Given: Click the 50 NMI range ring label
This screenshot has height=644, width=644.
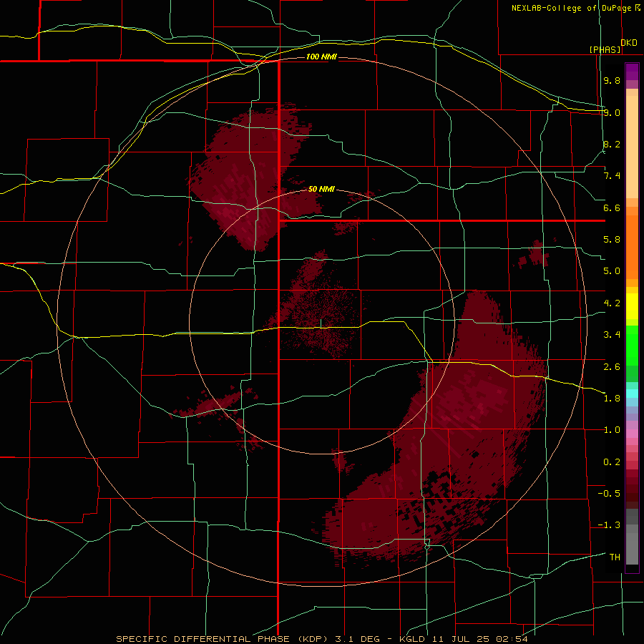Looking at the screenshot, I should [x=321, y=189].
